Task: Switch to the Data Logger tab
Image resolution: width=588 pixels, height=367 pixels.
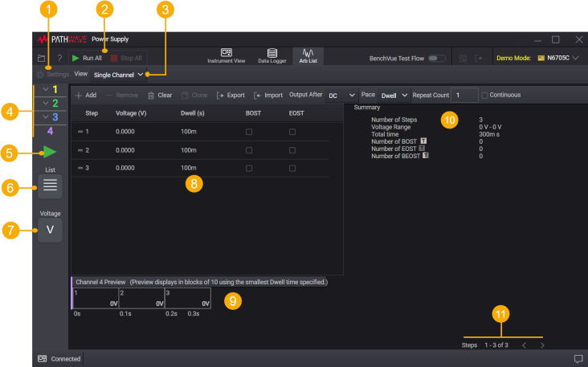Action: pyautogui.click(x=272, y=55)
